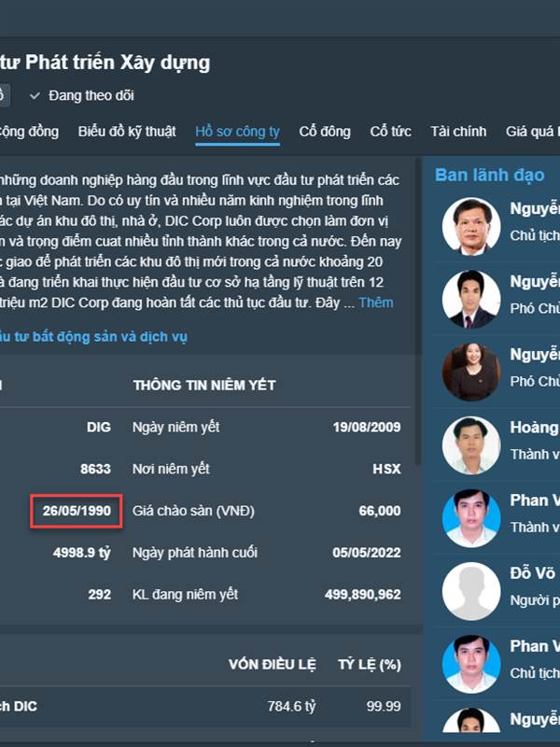Click the listing date value 19/08/2009
The width and height of the screenshot is (560, 747).
(x=367, y=427)
